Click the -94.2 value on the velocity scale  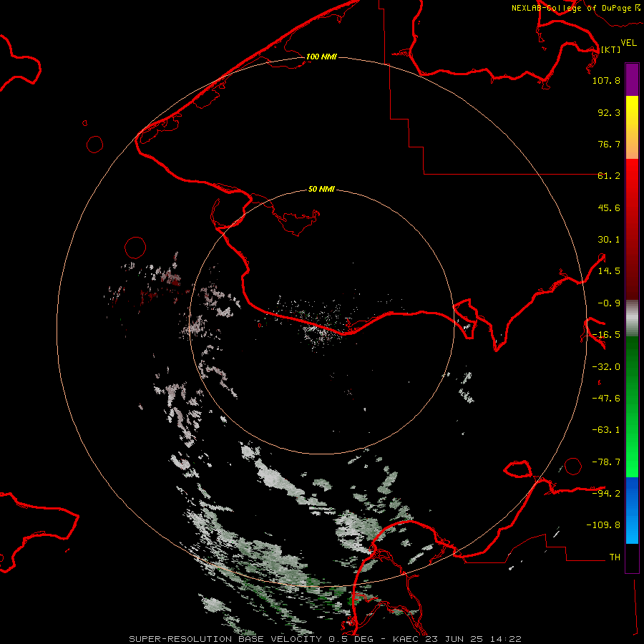pos(606,493)
